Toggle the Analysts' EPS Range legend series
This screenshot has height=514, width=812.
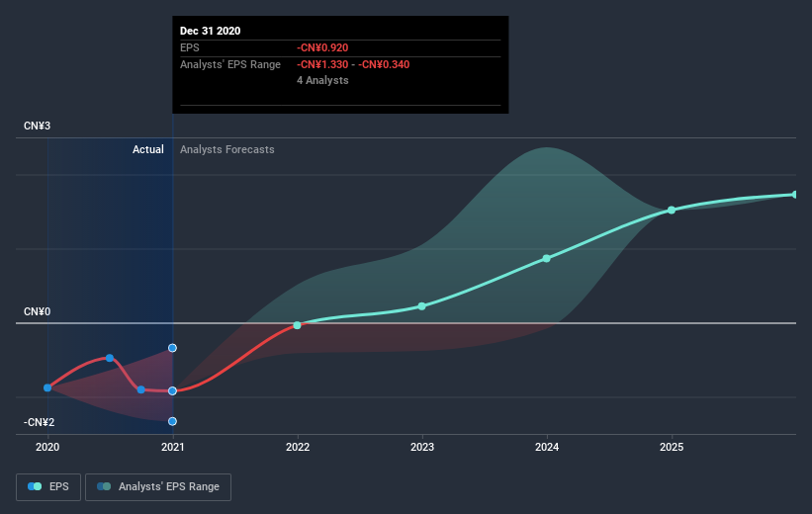tap(158, 486)
